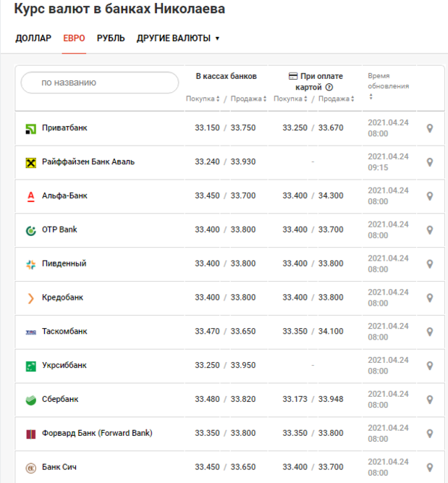Viewport: 448px width, 483px height.
Task: Switch to the ДОЛЛАР tab
Action: pyautogui.click(x=33, y=38)
